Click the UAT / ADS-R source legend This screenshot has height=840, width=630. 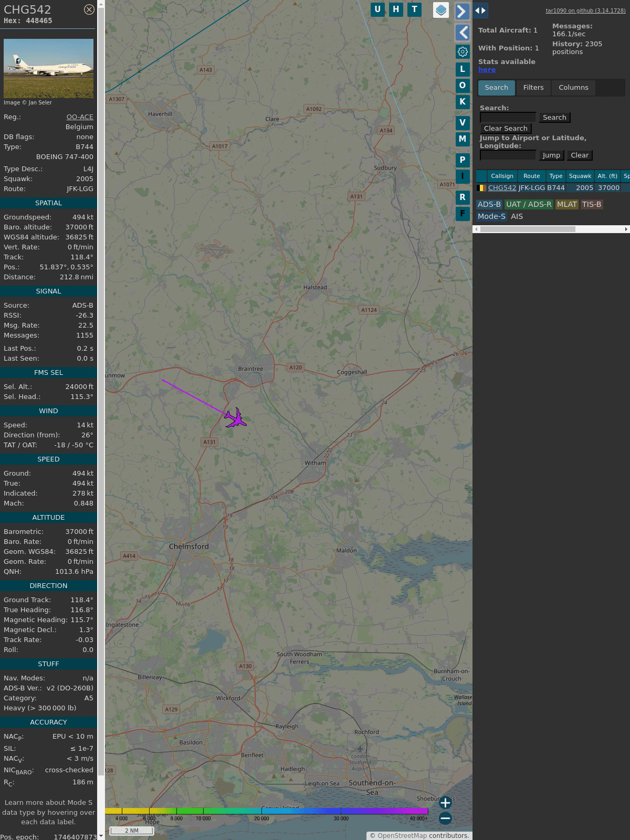(x=529, y=205)
